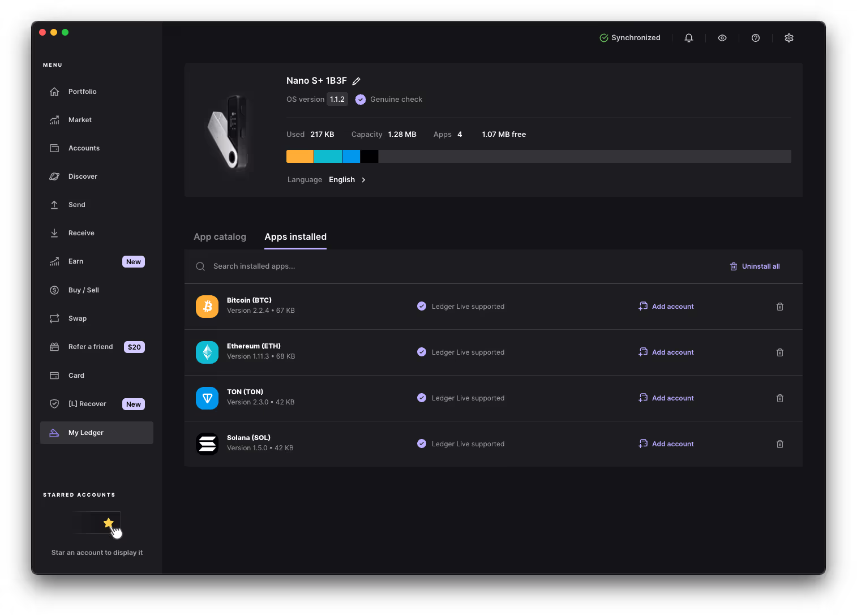Click Ledger Live supported check for Solana

pos(422,443)
